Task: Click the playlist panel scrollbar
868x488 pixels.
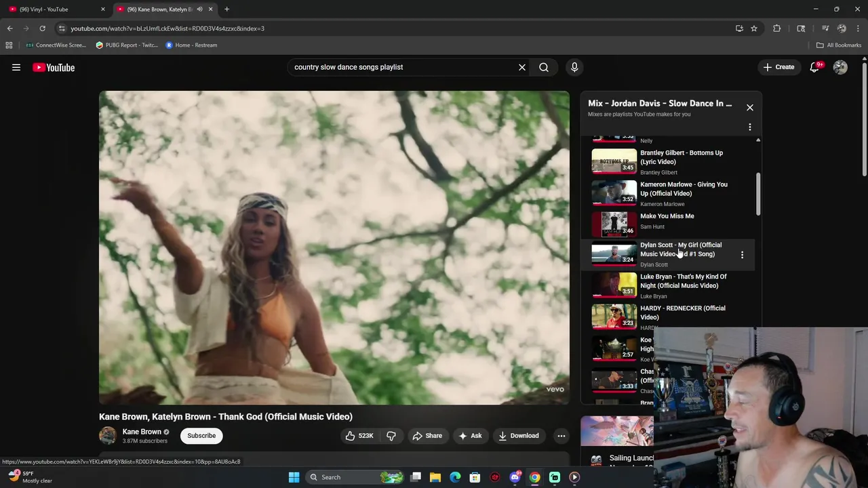Action: 758,195
